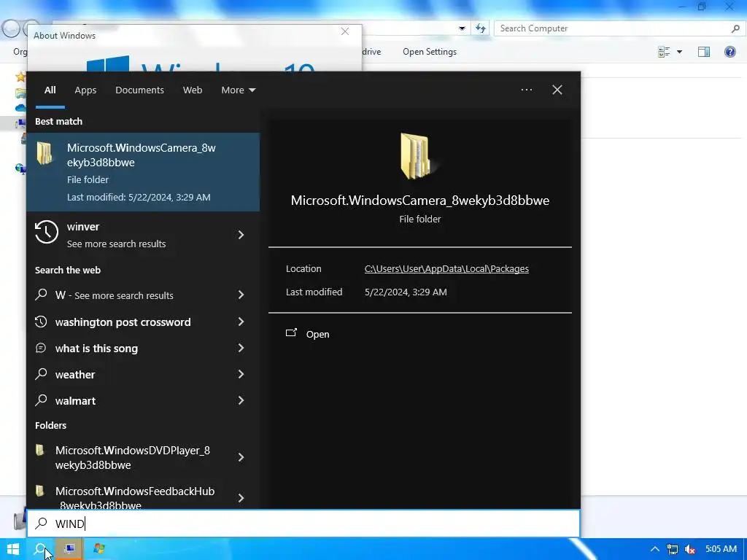Switch to the Apps search tab

(85, 90)
